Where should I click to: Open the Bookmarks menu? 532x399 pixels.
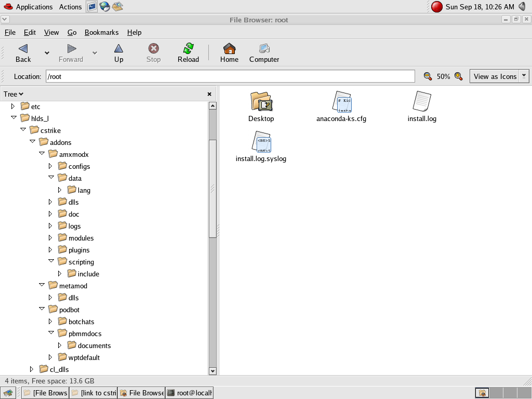pyautogui.click(x=101, y=32)
